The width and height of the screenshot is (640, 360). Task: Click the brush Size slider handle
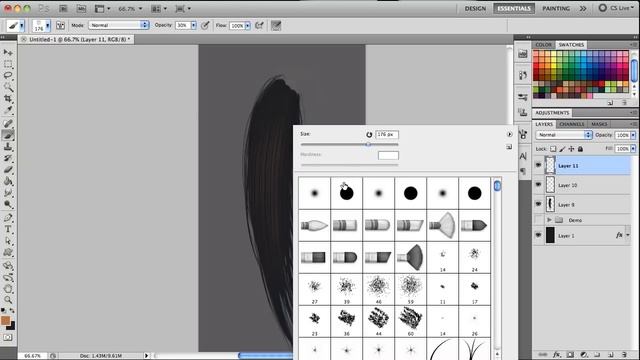(368, 144)
